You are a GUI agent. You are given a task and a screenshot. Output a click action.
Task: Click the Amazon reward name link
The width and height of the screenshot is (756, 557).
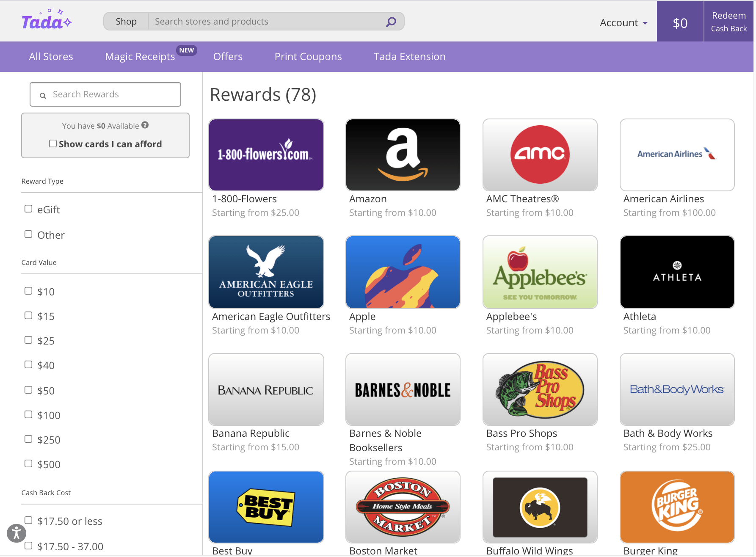point(368,199)
